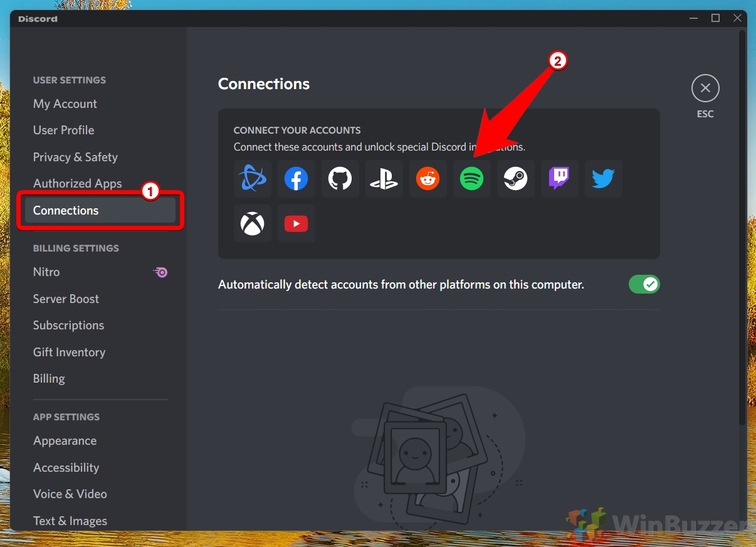The width and height of the screenshot is (756, 547).
Task: Disable automatic account detection toggle
Action: point(644,284)
